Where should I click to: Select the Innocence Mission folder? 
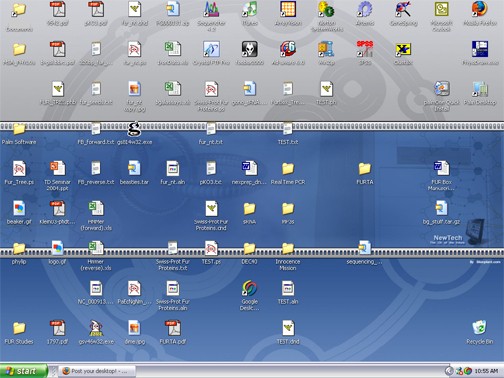[288, 249]
